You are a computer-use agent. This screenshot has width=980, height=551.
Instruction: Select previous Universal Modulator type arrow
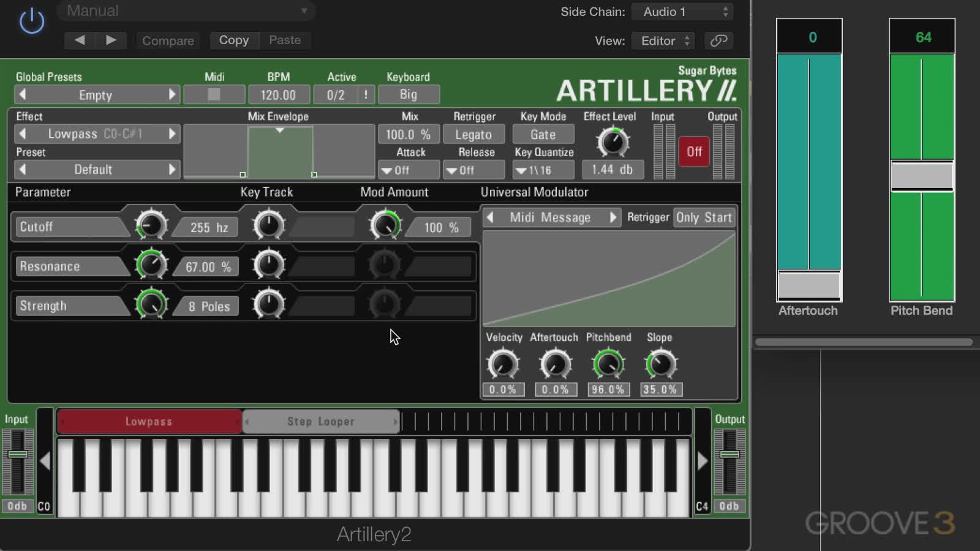490,217
